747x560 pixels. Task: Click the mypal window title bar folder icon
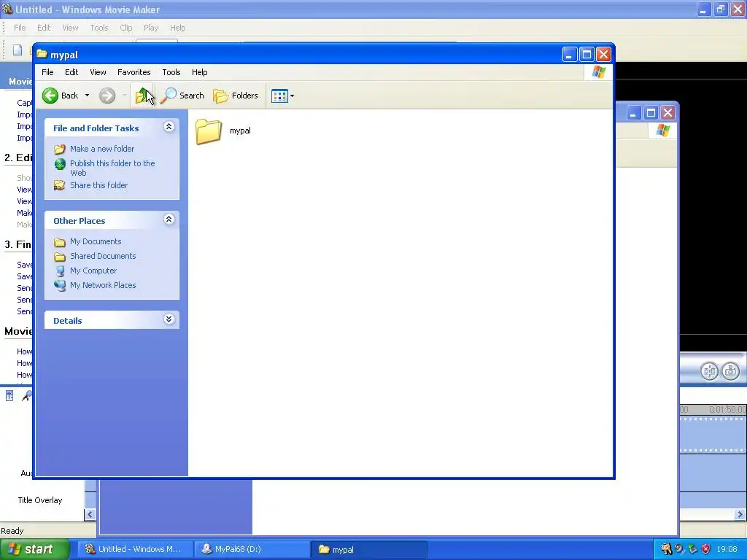point(42,54)
